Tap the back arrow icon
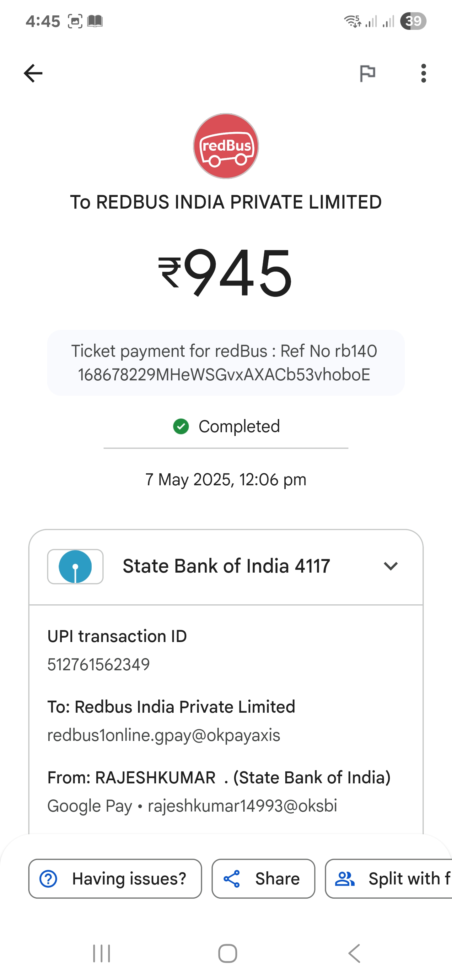 tap(33, 73)
